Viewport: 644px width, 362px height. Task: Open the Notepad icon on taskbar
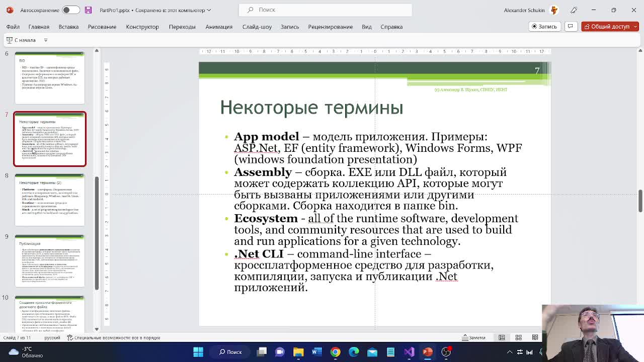[x=390, y=352]
